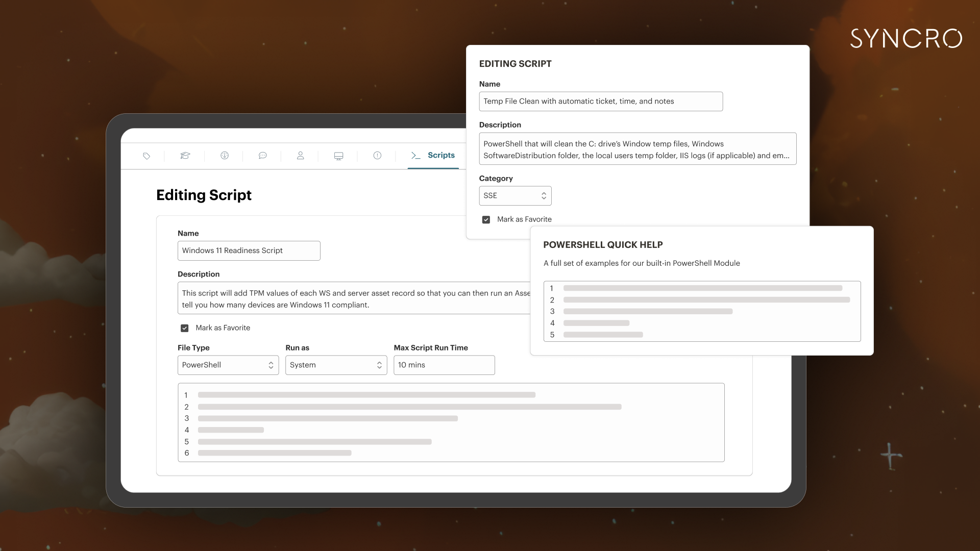Click the Max Script Run Time field

click(x=444, y=365)
